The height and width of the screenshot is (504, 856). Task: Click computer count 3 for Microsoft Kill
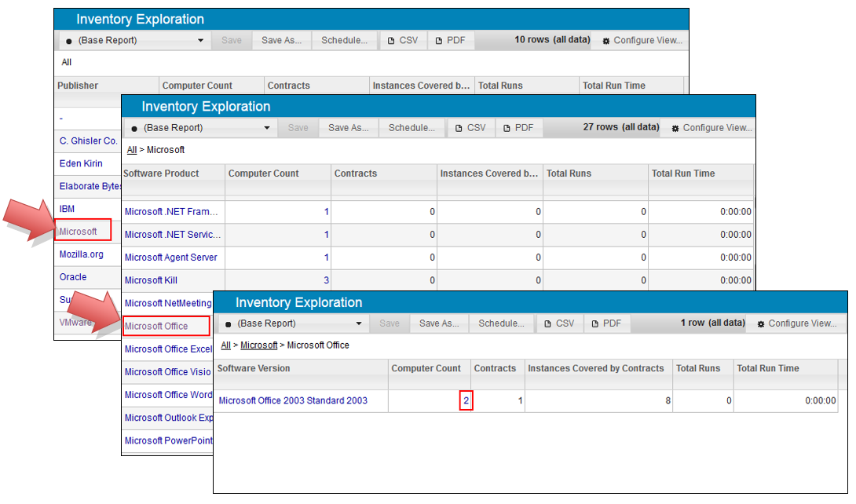tap(327, 280)
